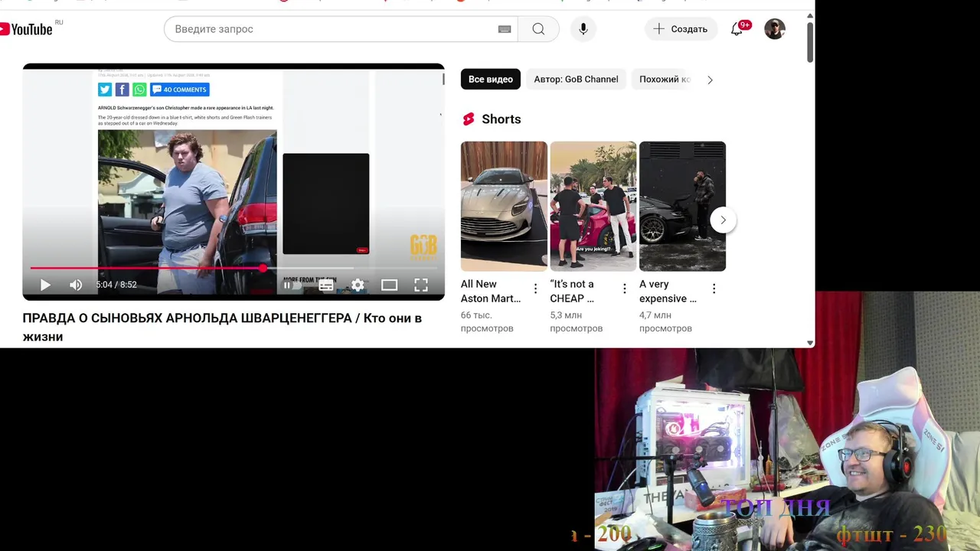Click the 'It's not a CHEAP ...' title
980x551 pixels.
pyautogui.click(x=573, y=292)
